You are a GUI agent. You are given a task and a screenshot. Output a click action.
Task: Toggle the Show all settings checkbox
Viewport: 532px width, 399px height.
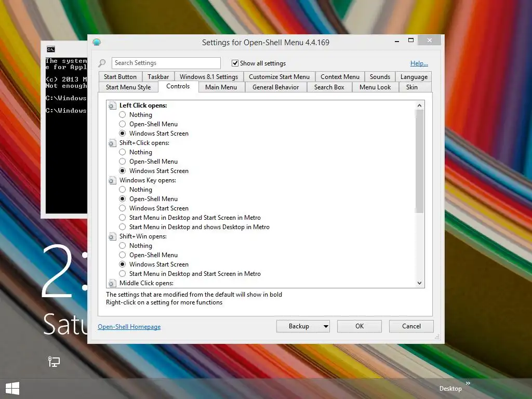coord(235,63)
